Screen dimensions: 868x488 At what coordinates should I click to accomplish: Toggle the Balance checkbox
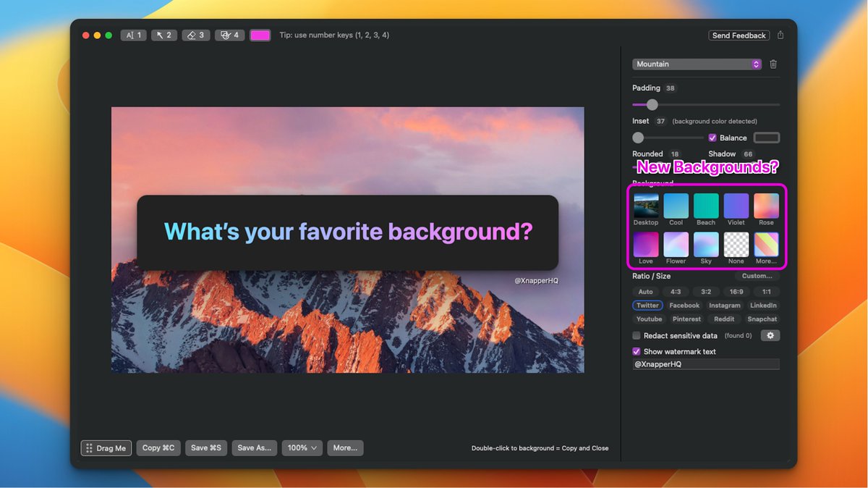tap(712, 138)
